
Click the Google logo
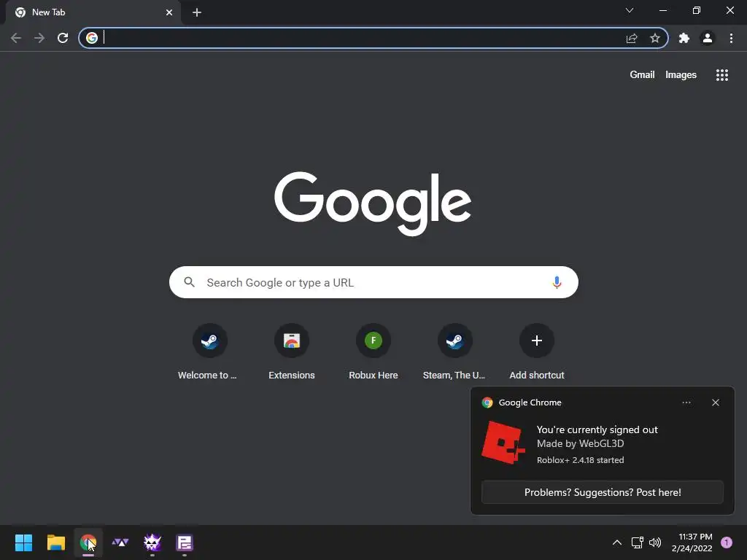tap(373, 203)
